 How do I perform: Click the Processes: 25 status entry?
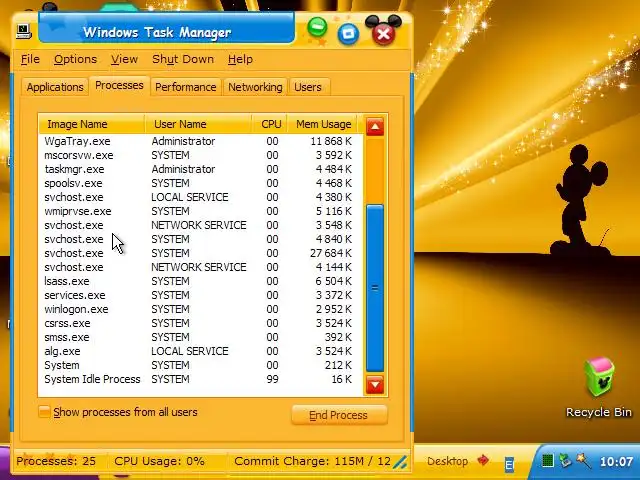[56, 461]
